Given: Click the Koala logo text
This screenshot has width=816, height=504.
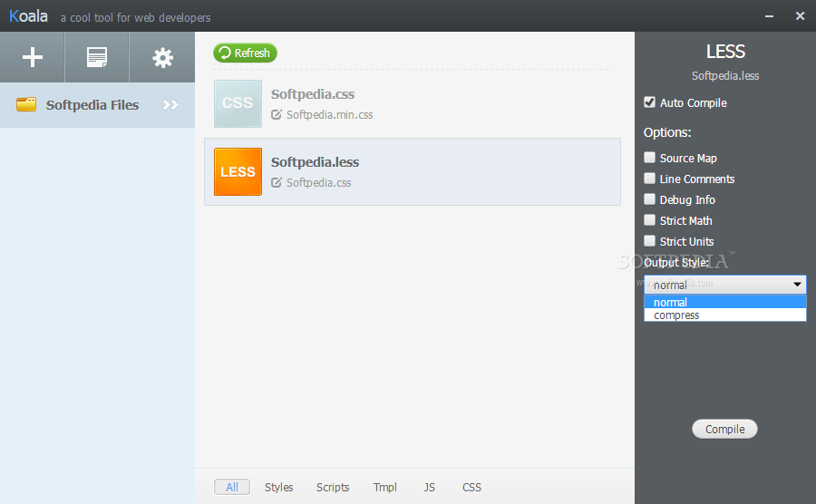Looking at the screenshot, I should click(x=29, y=16).
